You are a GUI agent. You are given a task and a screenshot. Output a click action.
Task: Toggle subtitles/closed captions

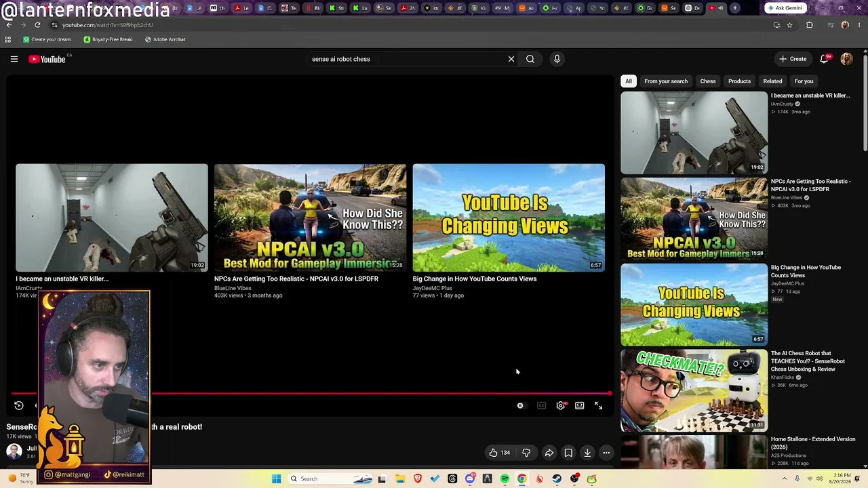click(x=541, y=405)
